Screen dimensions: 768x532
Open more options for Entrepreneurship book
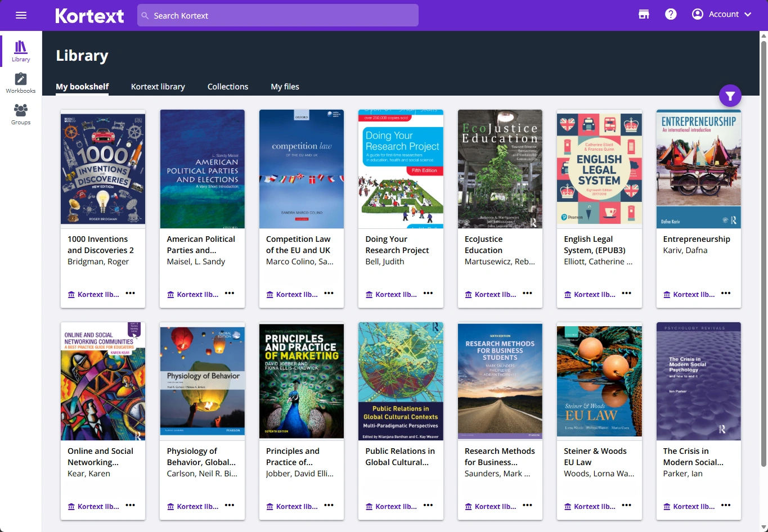click(x=726, y=294)
